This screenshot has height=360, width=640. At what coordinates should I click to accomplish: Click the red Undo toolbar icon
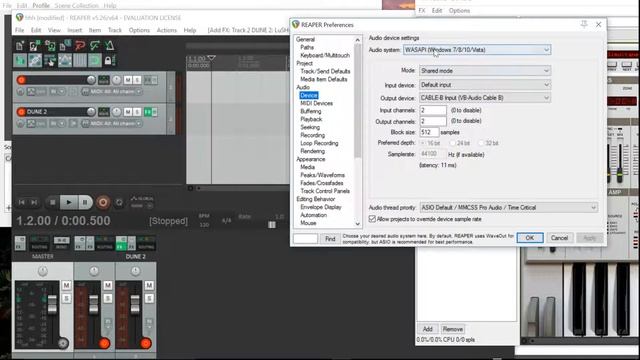pos(80,46)
